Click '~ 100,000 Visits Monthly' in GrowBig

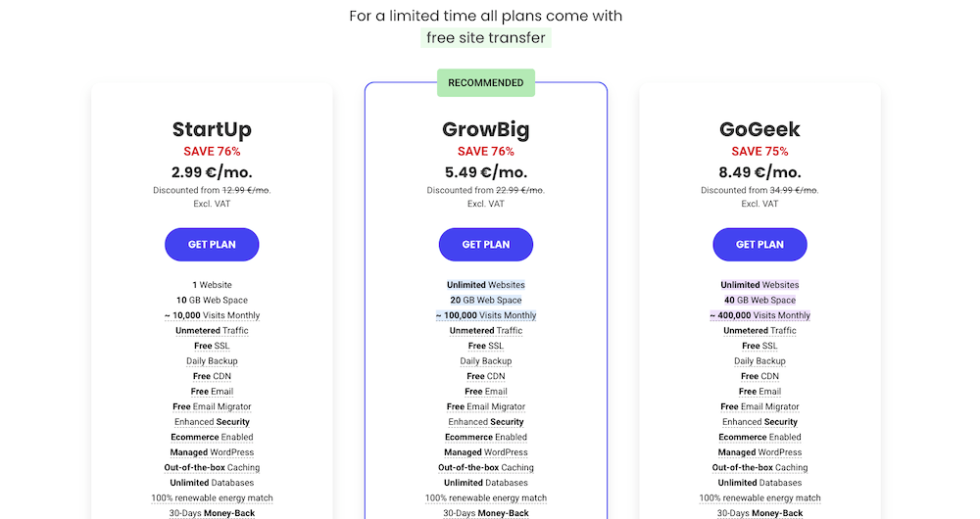[486, 315]
